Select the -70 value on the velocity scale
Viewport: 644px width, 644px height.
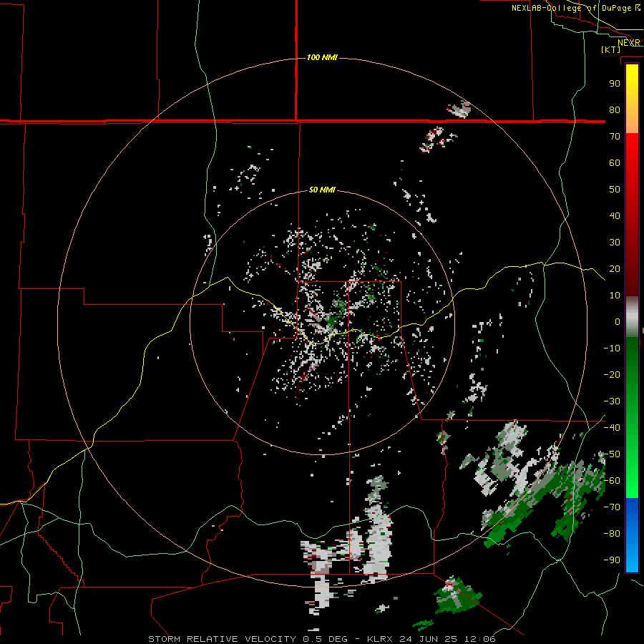point(612,507)
